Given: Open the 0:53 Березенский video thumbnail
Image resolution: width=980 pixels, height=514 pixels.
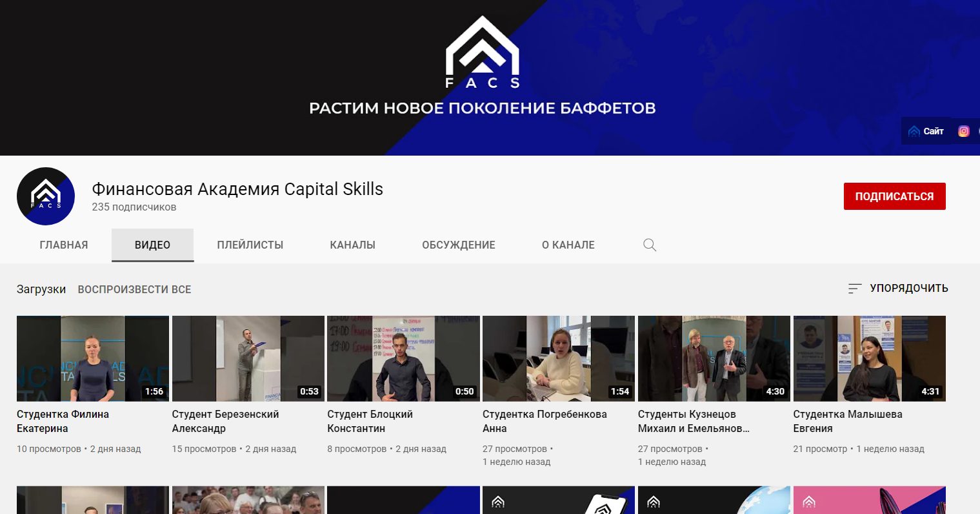Looking at the screenshot, I should coord(248,358).
